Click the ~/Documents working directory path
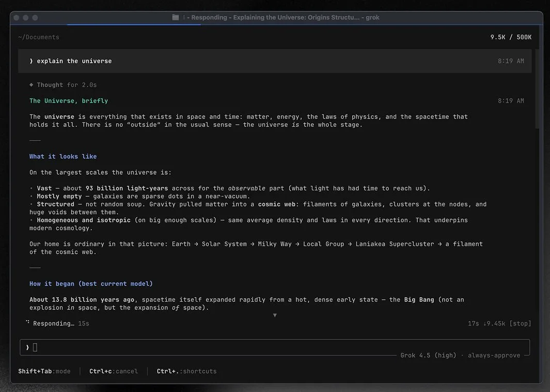The height and width of the screenshot is (392, 550). click(x=39, y=37)
